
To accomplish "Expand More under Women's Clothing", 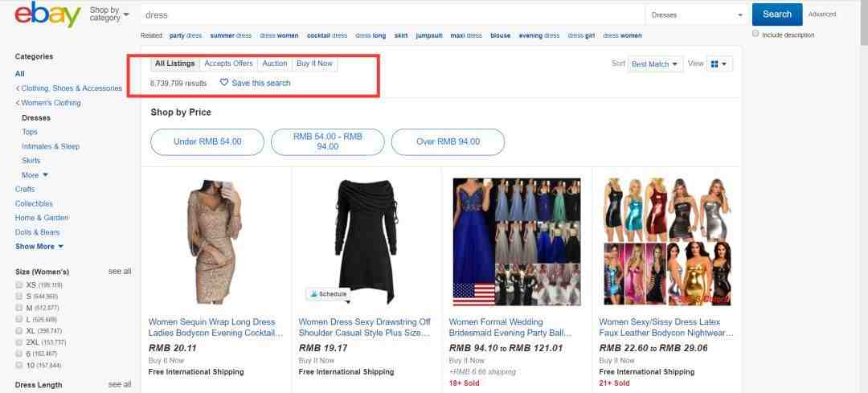I will coord(35,175).
